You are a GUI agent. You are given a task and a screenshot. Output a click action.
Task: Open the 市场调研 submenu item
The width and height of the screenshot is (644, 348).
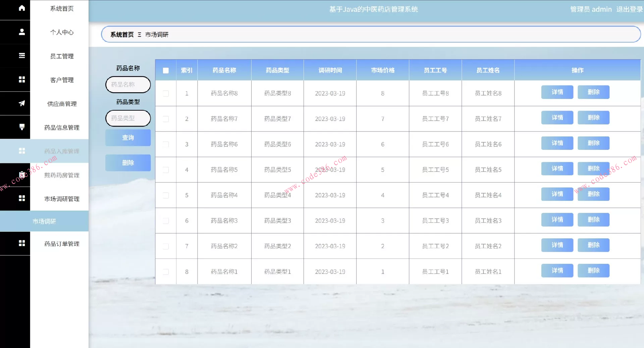[44, 221]
